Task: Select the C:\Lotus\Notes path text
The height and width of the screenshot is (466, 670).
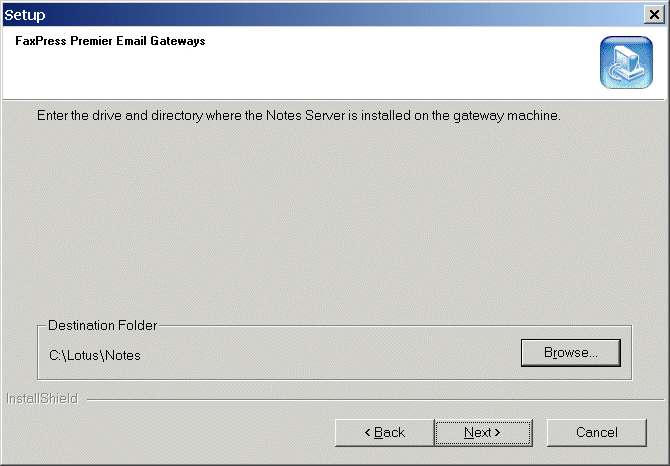Action: [x=95, y=355]
